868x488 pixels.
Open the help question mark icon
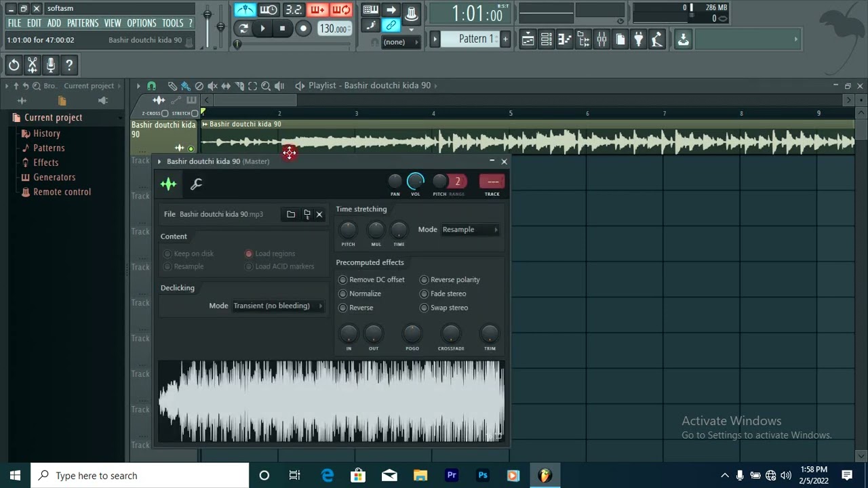pos(68,65)
